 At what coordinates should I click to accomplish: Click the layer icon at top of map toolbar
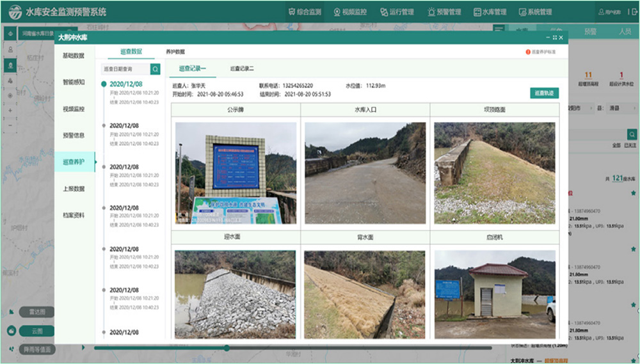[x=11, y=33]
